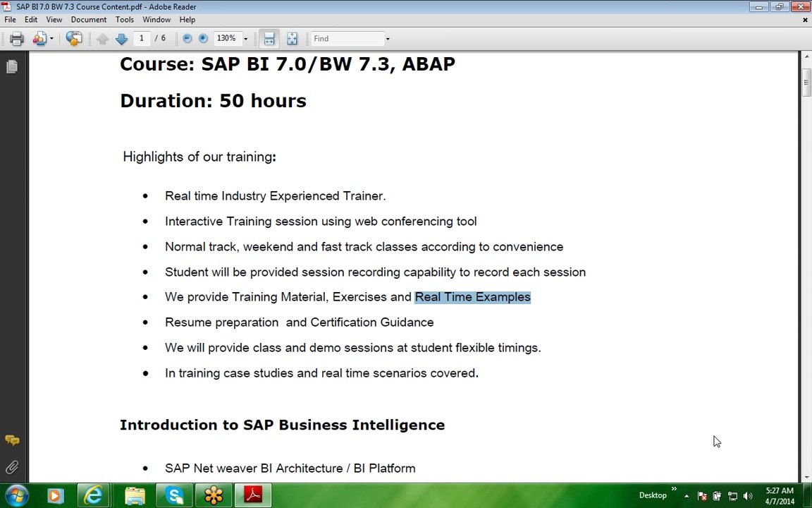Zoom out with the minus button
This screenshot has width=812, height=508.
pyautogui.click(x=187, y=38)
